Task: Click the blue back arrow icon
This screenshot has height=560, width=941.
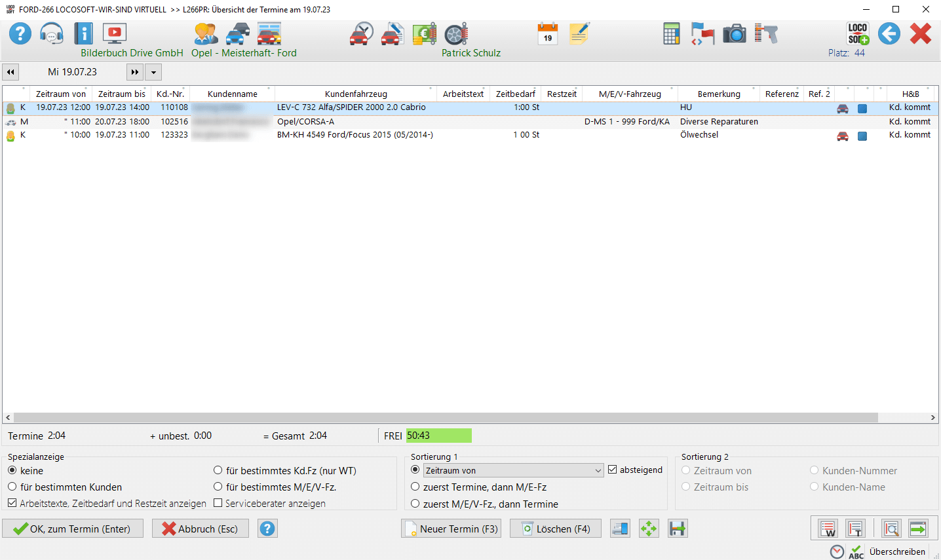Action: (x=889, y=33)
